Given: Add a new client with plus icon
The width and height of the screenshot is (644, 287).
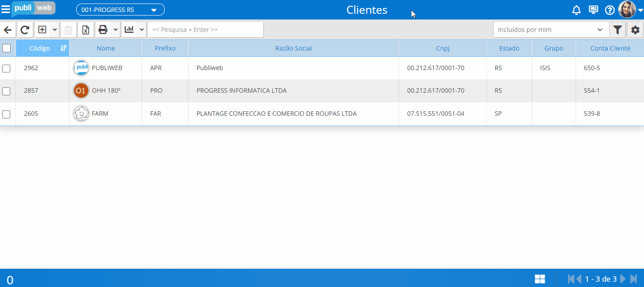Looking at the screenshot, I should (42, 30).
